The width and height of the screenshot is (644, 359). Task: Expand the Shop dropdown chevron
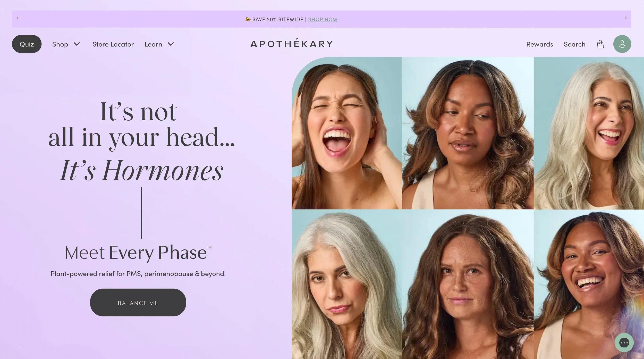click(77, 44)
